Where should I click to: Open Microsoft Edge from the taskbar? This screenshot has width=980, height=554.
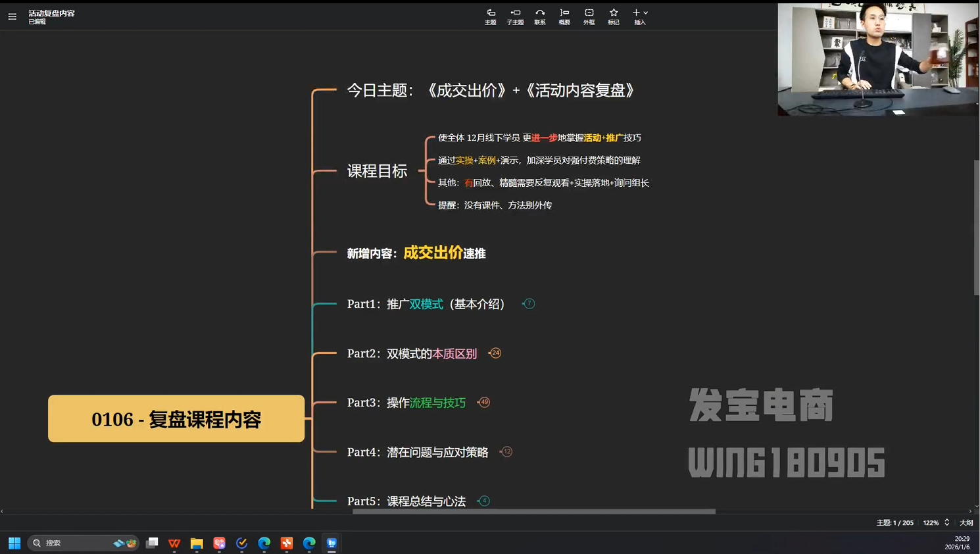[x=264, y=543]
